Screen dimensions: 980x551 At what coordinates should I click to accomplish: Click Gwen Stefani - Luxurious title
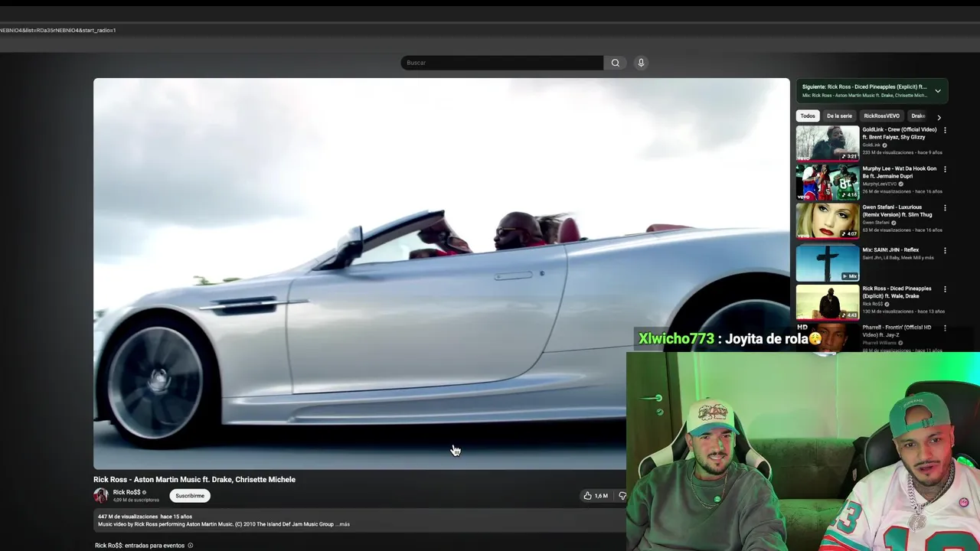[897, 210]
